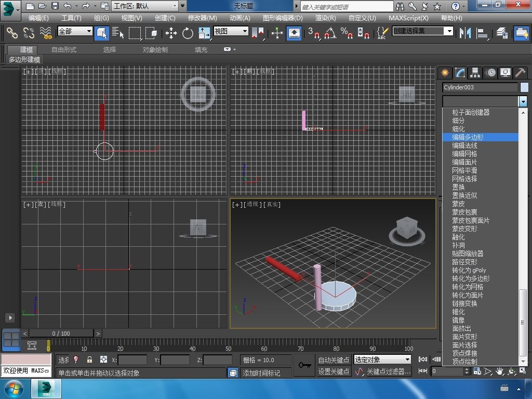This screenshot has width=532, height=399.
Task: Select the Move transform tool
Action: (171, 33)
